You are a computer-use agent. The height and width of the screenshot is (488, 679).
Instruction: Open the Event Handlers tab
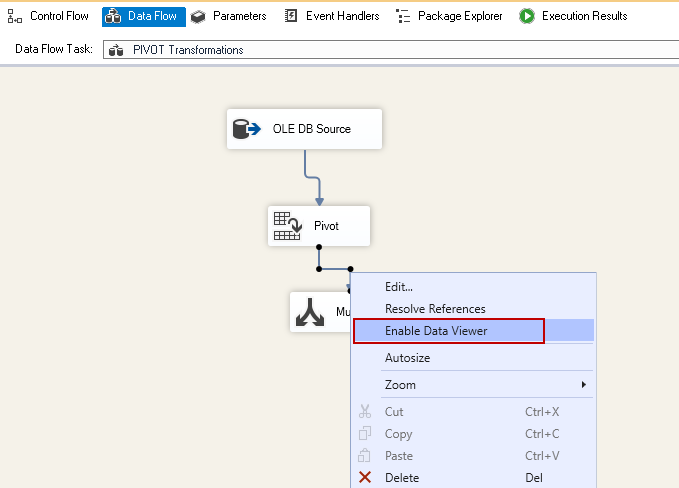(332, 16)
